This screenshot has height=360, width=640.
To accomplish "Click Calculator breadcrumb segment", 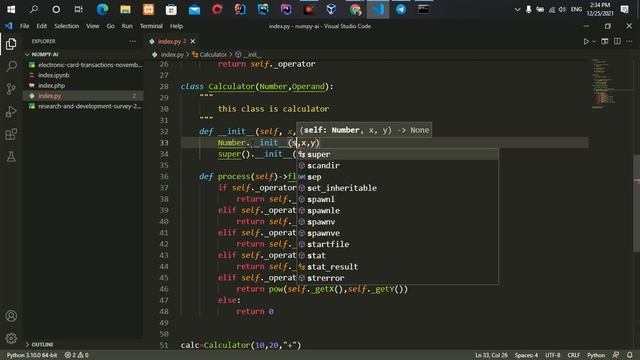I will click(213, 54).
